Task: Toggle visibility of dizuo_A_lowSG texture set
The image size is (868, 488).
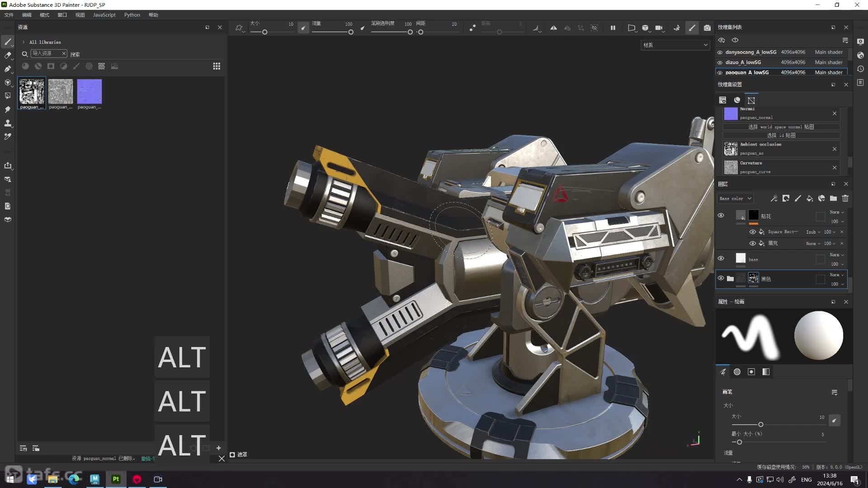Action: coord(720,62)
